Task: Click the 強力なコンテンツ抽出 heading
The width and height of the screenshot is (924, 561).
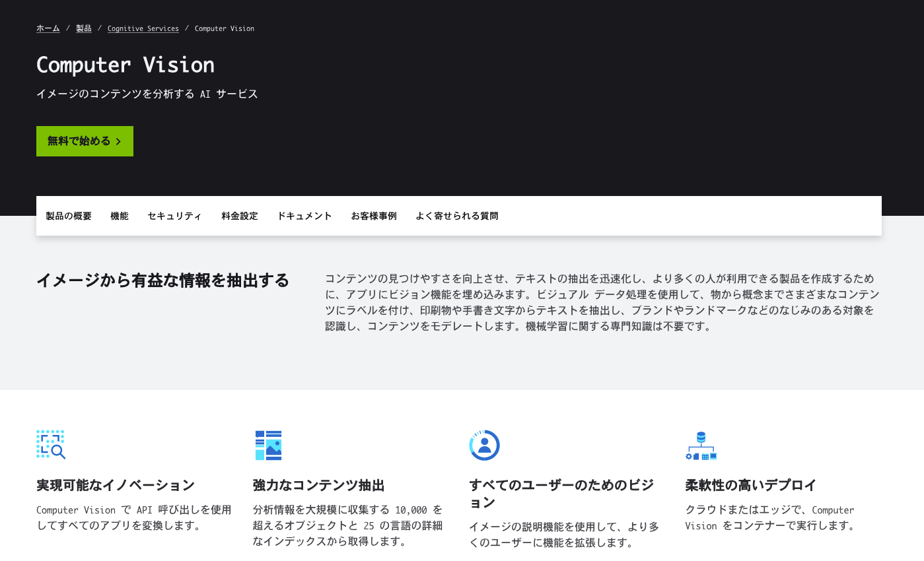Action: (318, 485)
